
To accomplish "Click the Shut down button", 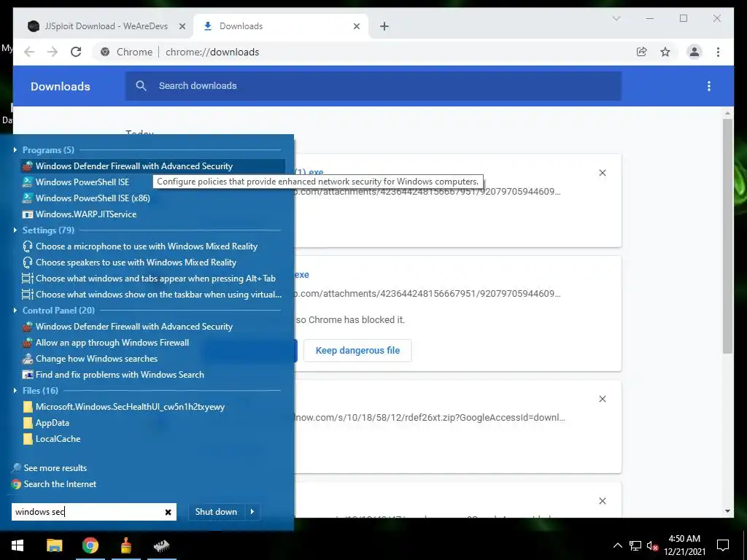I will (x=216, y=511).
